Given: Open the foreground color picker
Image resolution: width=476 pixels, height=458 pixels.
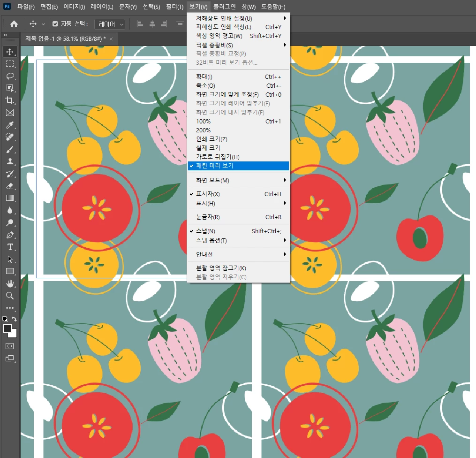Looking at the screenshot, I should 8,328.
